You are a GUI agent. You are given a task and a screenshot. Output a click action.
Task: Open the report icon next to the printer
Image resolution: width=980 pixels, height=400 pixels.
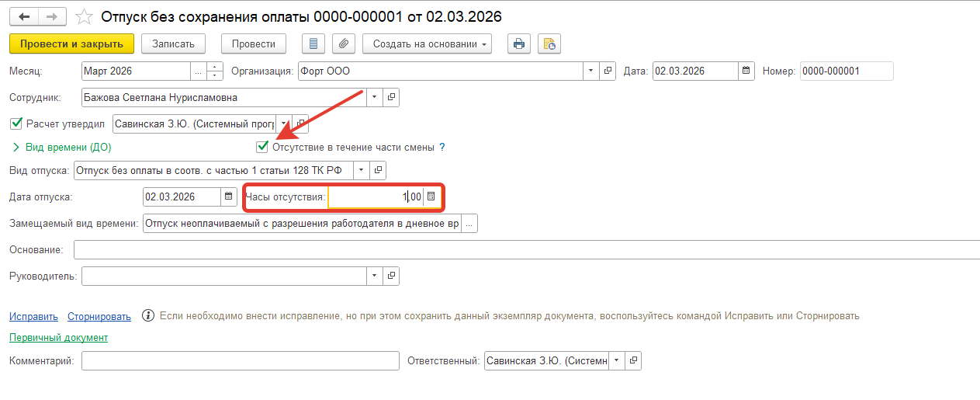(549, 43)
